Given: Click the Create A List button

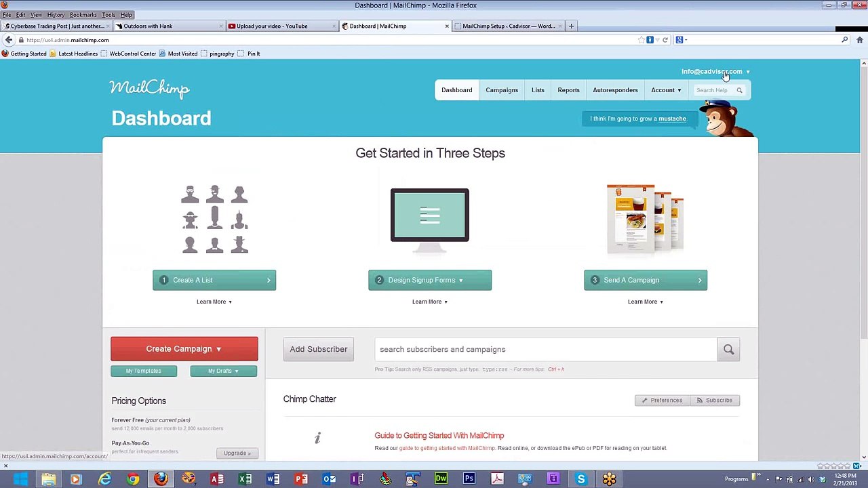Looking at the screenshot, I should point(214,280).
